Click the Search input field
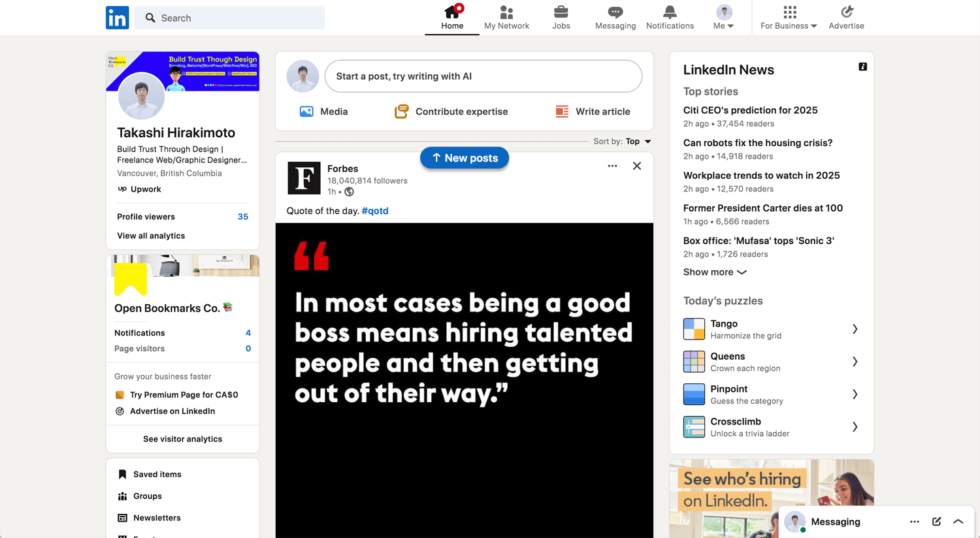 coord(229,18)
